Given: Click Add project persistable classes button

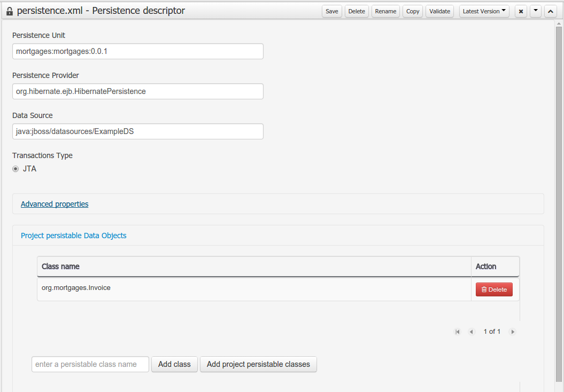Looking at the screenshot, I should pyautogui.click(x=258, y=364).
